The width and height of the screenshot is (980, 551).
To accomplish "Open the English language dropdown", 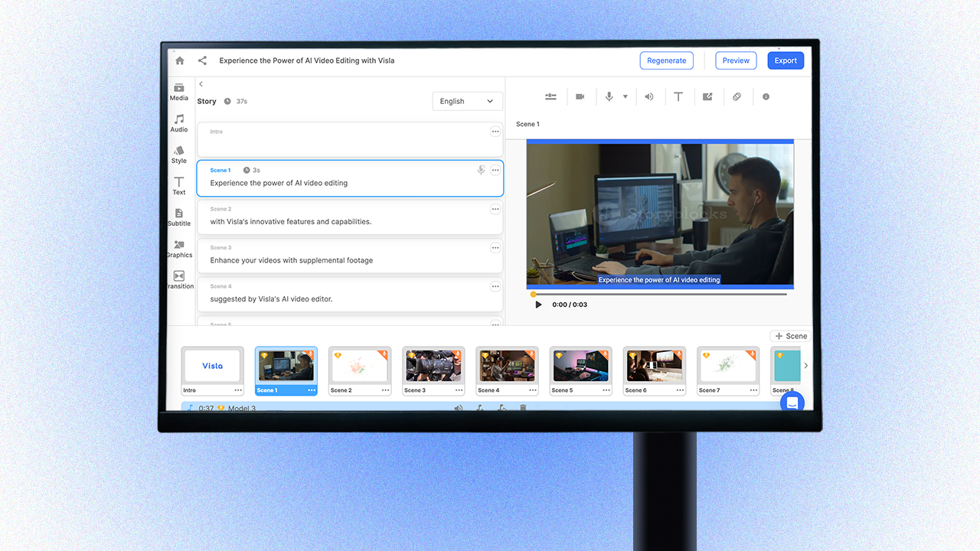I will click(467, 101).
